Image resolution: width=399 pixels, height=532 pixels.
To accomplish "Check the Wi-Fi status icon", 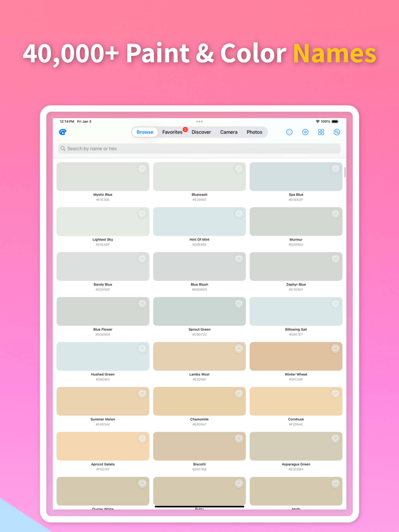I will click(318, 122).
